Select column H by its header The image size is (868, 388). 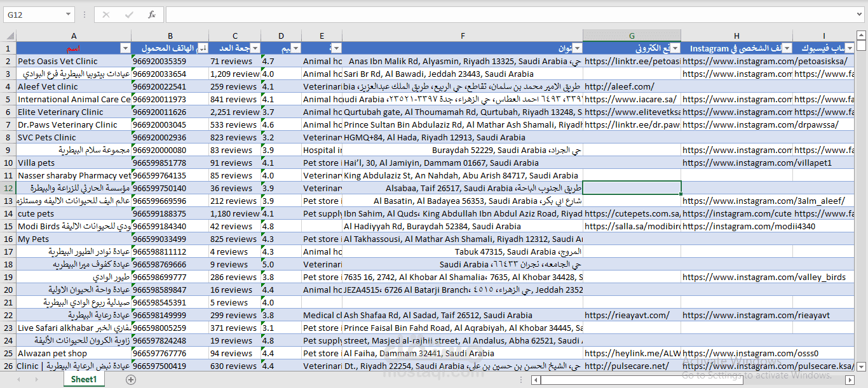(736, 36)
